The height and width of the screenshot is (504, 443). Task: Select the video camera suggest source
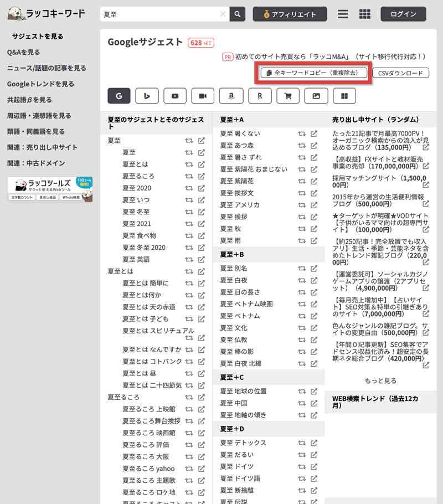coord(203,96)
